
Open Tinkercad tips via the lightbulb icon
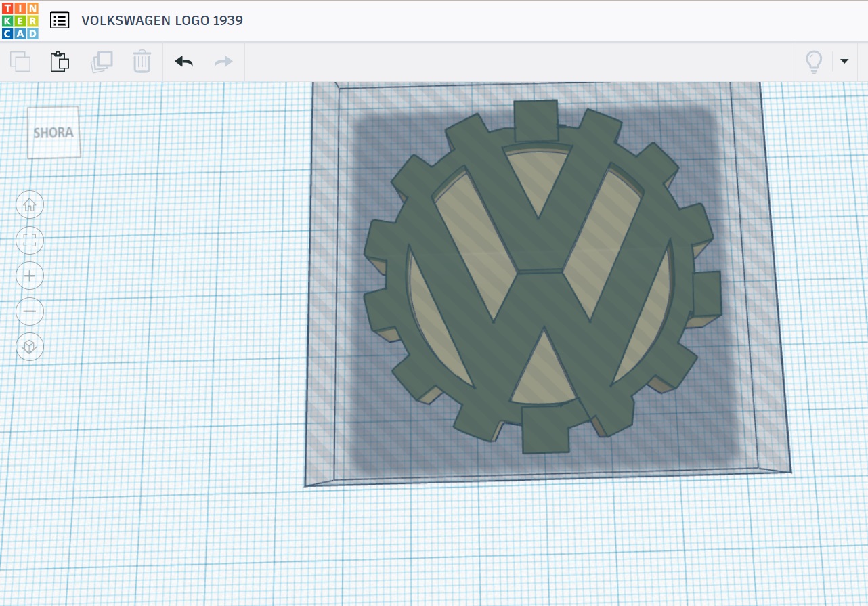click(x=815, y=61)
